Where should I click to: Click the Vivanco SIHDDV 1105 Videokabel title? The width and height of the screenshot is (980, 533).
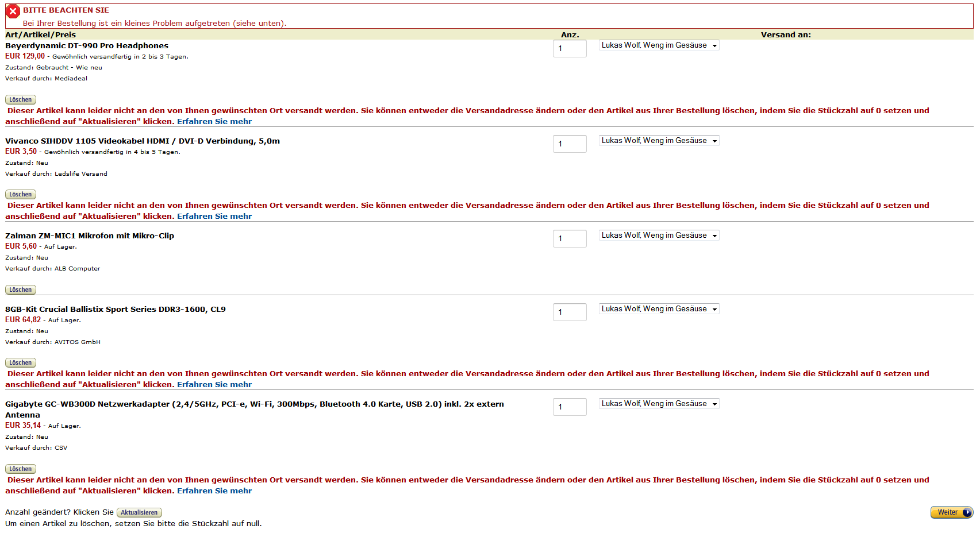(143, 141)
